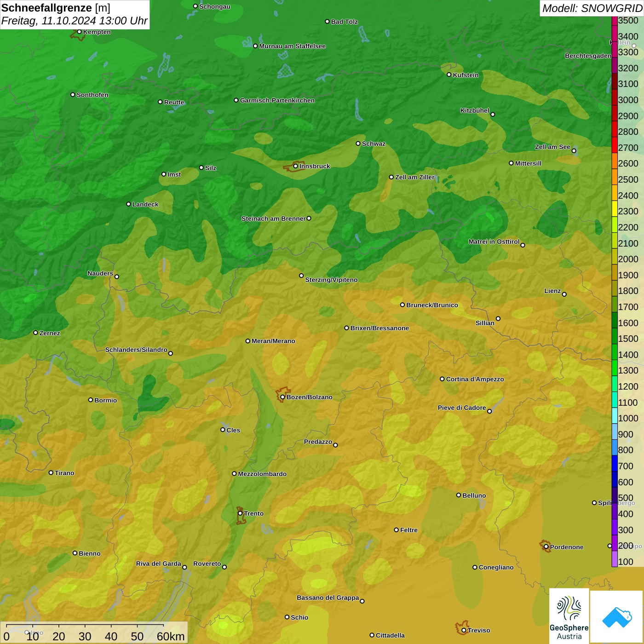Click the red 2700 m legend swatch
Viewport: 644px width, 644px height.
[615, 144]
